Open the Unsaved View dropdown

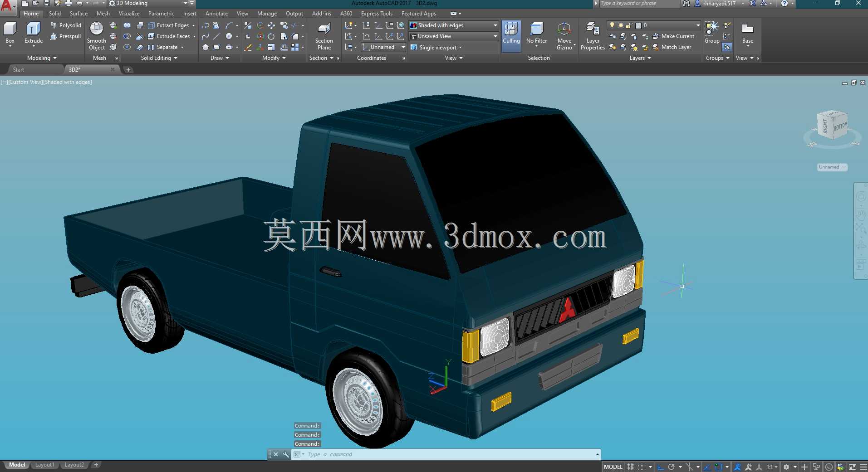pyautogui.click(x=454, y=36)
